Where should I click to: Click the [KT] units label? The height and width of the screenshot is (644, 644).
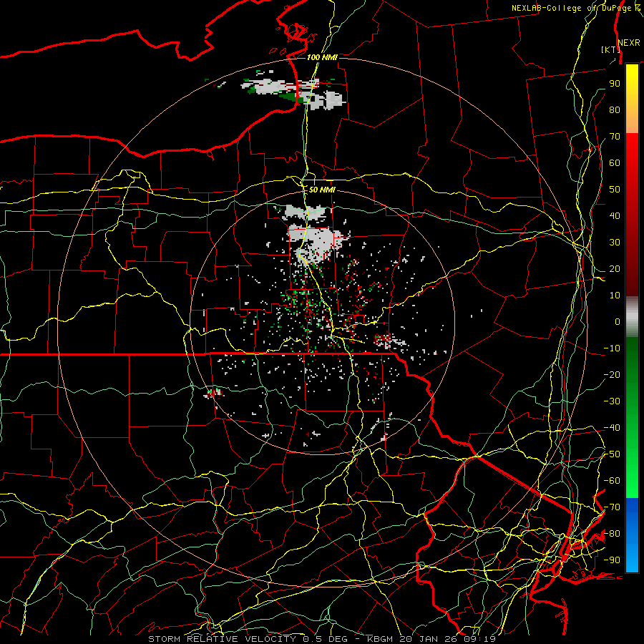click(611, 49)
